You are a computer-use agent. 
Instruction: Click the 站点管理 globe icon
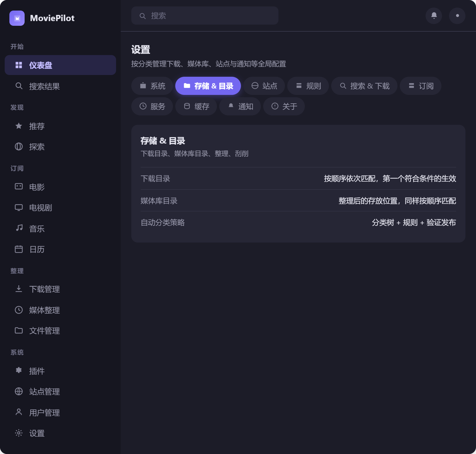pyautogui.click(x=19, y=391)
